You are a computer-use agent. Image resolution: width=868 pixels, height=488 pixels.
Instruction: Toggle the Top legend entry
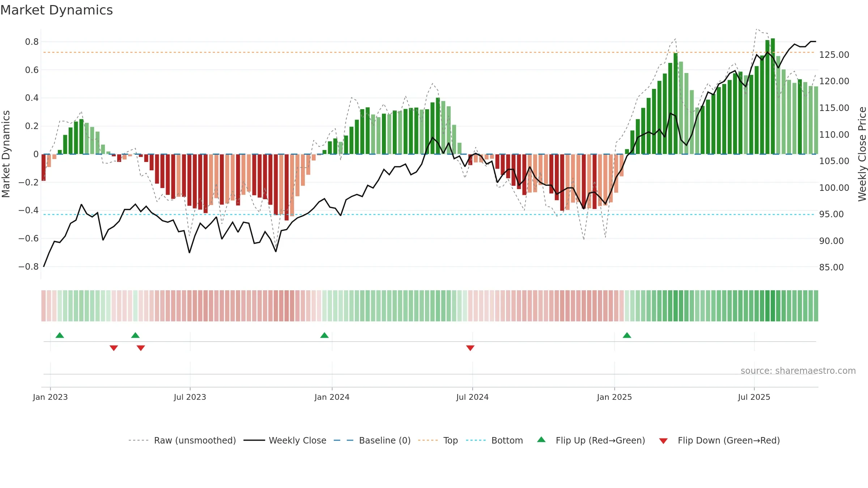pyautogui.click(x=438, y=440)
